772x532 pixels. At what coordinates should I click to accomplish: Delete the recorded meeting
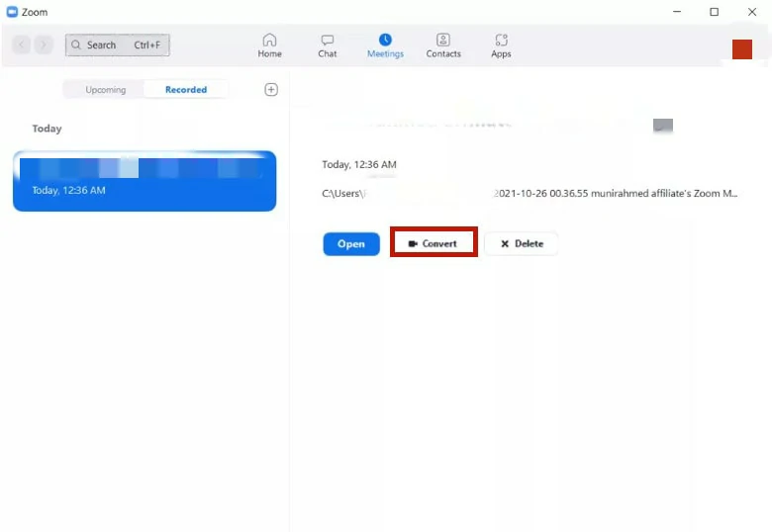(522, 243)
